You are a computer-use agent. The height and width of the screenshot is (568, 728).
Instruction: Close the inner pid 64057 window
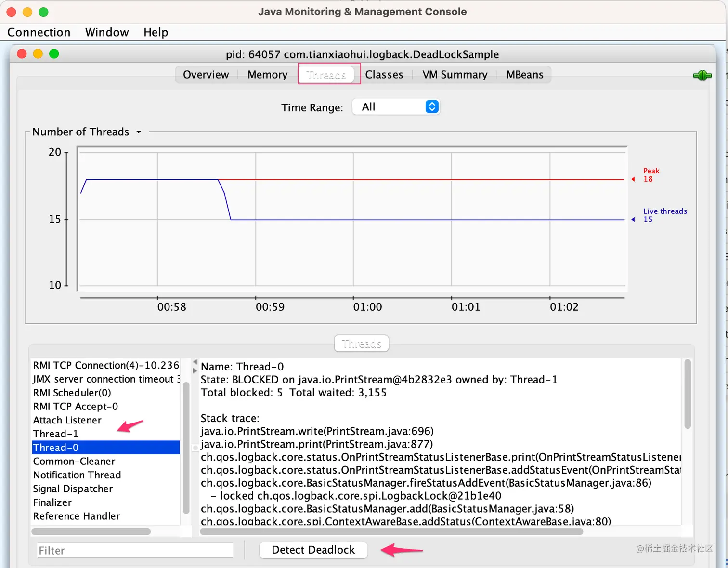coord(22,54)
